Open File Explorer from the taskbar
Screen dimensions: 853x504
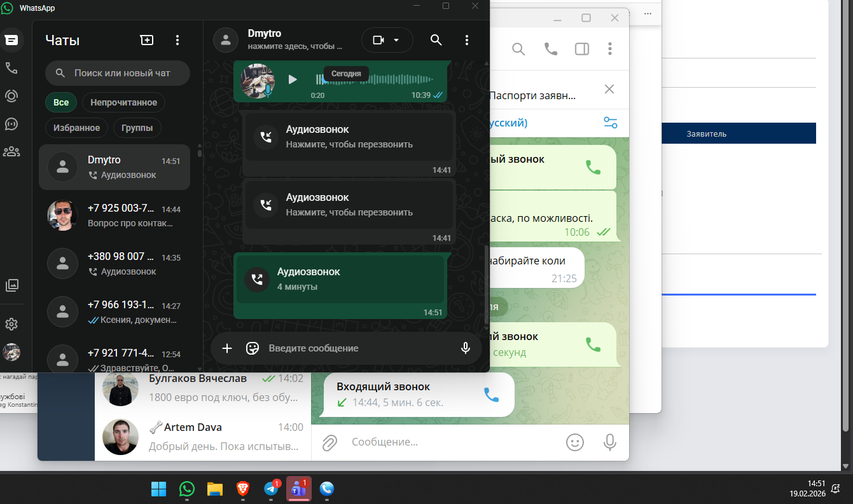click(214, 489)
